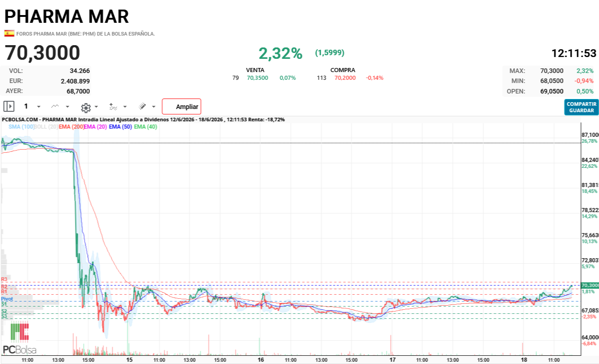This screenshot has width=599, height=364.
Task: Click the VOL value 34.266
Action: coord(80,71)
